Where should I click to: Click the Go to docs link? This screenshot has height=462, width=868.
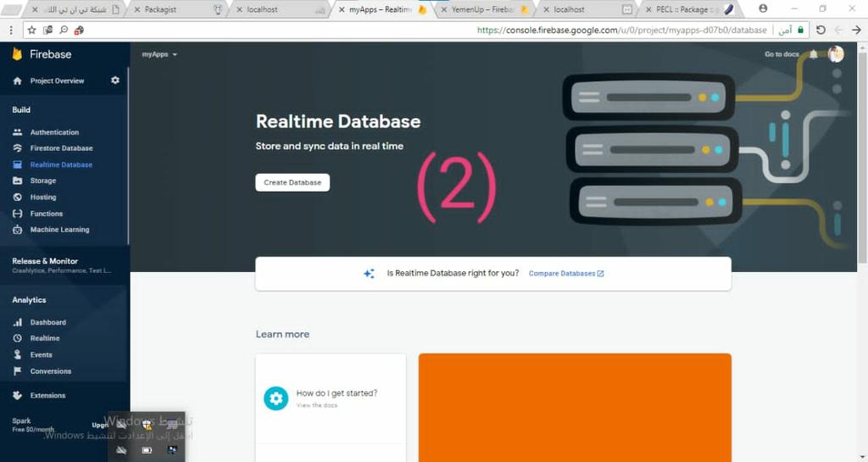782,54
